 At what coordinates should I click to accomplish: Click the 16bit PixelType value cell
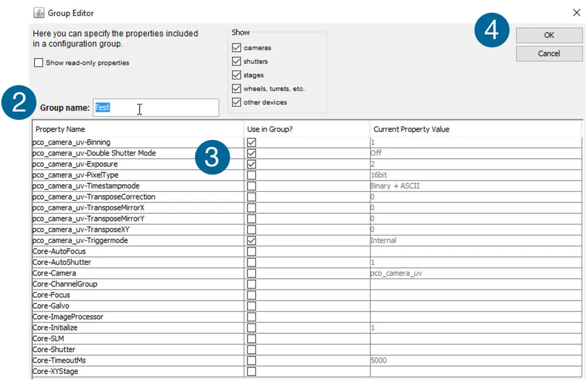(476, 175)
